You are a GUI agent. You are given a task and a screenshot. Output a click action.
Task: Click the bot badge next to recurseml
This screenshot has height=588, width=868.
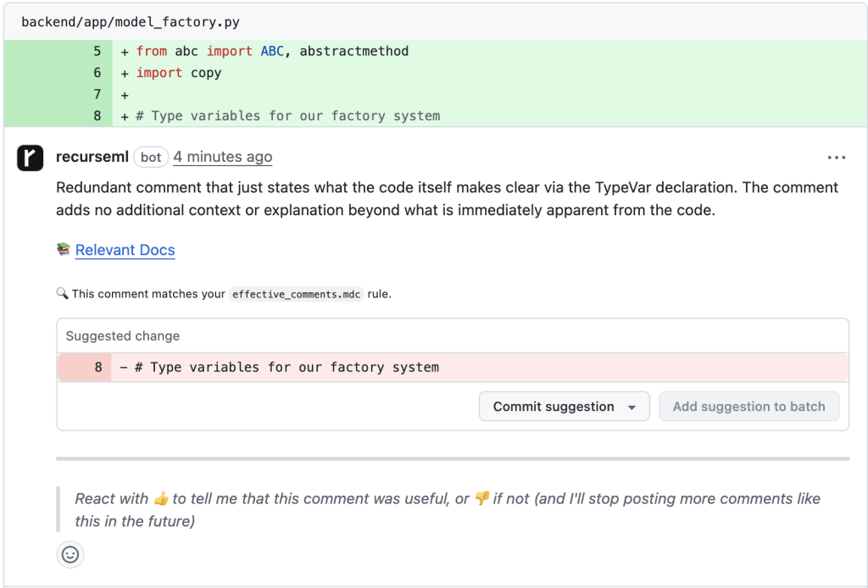coord(151,158)
